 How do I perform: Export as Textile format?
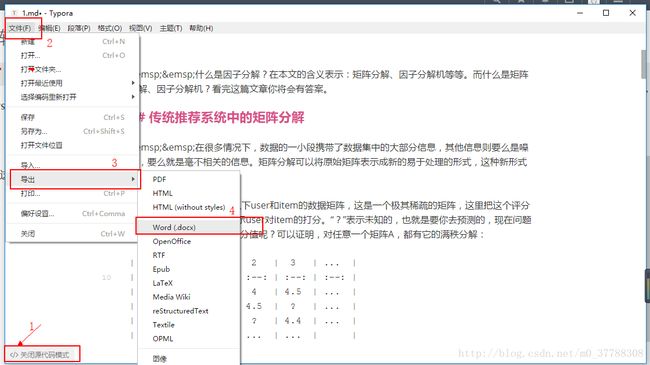[189, 325]
